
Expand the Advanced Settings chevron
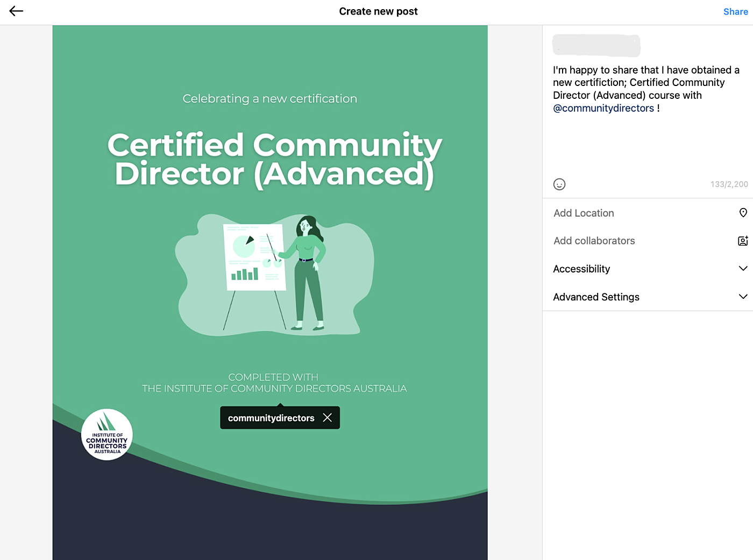coord(743,297)
